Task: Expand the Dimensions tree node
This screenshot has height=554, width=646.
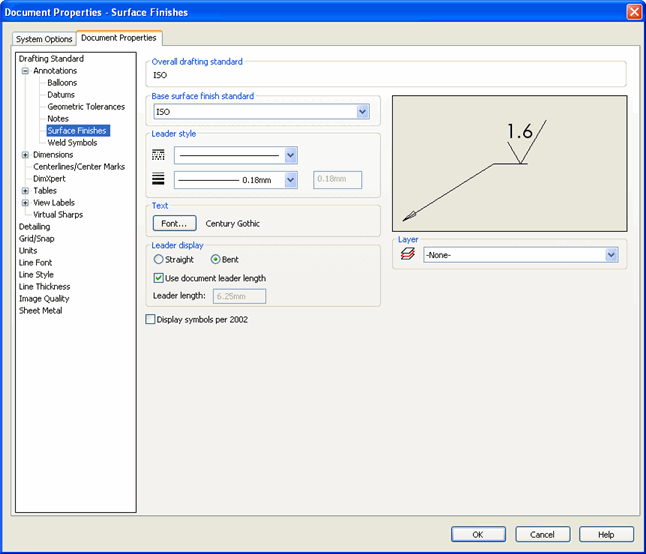Action: [x=25, y=155]
